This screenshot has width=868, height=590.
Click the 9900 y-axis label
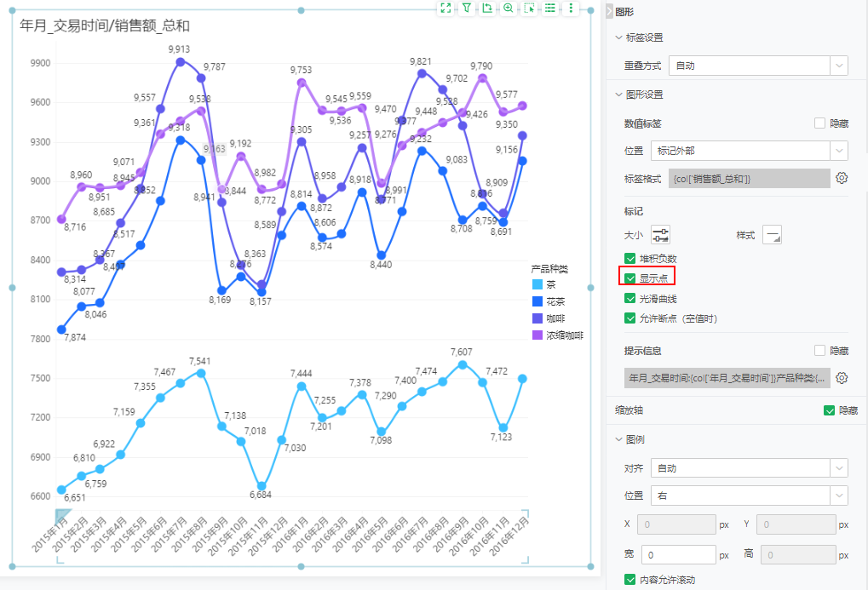tap(40, 63)
